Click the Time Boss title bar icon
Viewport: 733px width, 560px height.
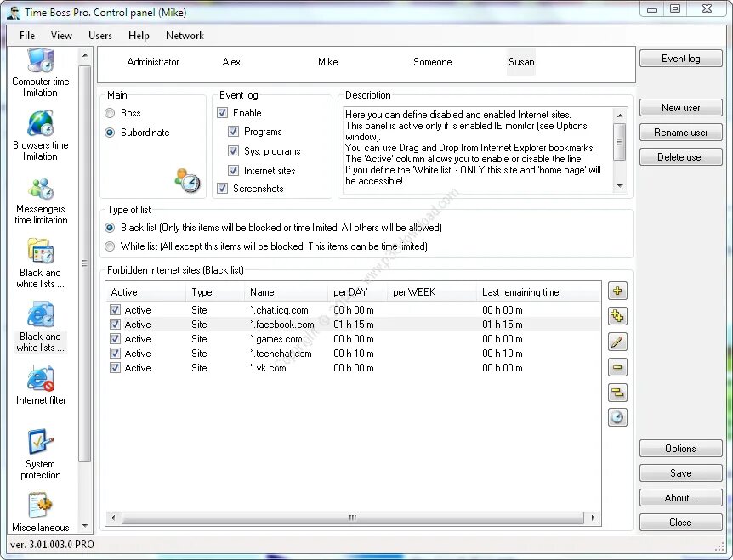click(13, 12)
